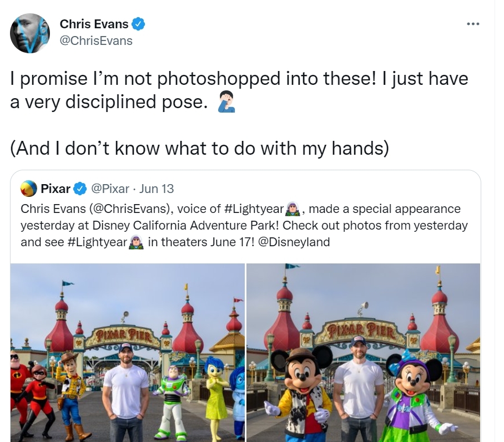
Task: Click the @ChrisEvans mention in quoted tweet
Action: click(x=128, y=209)
